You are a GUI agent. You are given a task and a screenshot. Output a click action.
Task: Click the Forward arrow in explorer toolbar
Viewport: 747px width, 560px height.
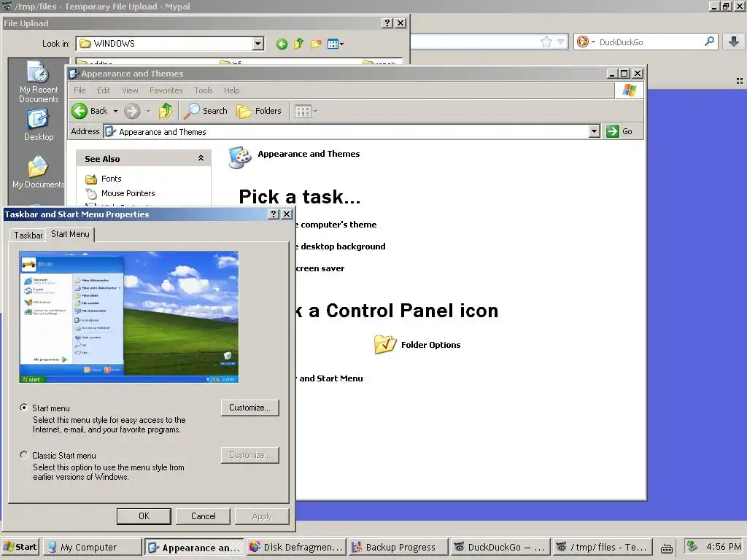(132, 111)
